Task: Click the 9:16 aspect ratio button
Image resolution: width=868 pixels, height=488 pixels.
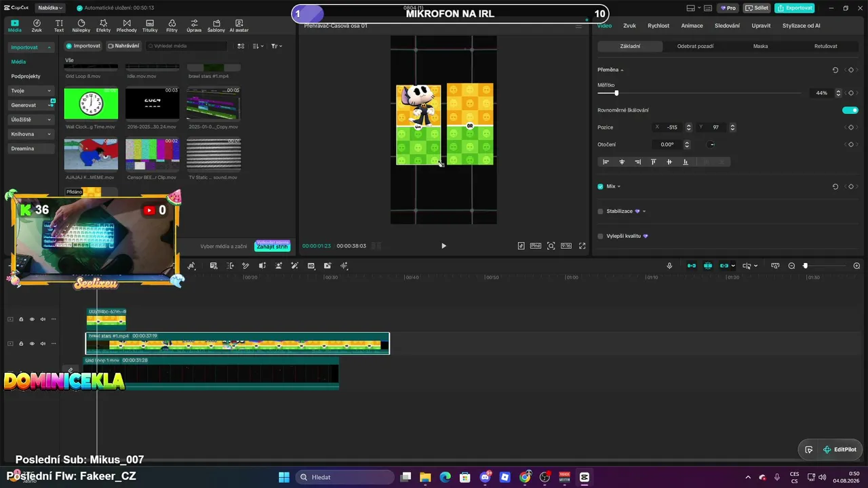Action: tap(566, 246)
